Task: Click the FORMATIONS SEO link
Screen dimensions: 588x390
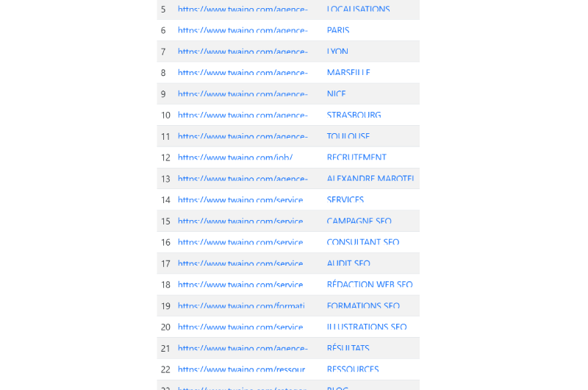Action: click(363, 306)
